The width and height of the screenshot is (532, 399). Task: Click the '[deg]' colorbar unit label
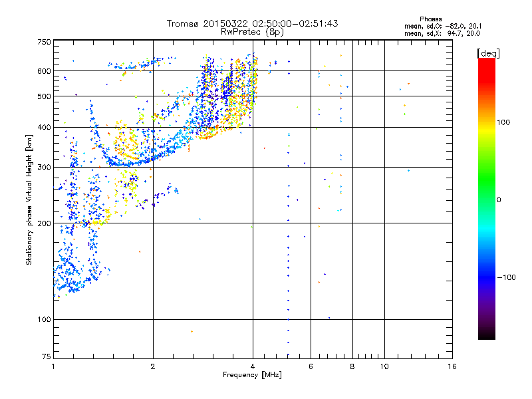pyautogui.click(x=488, y=53)
